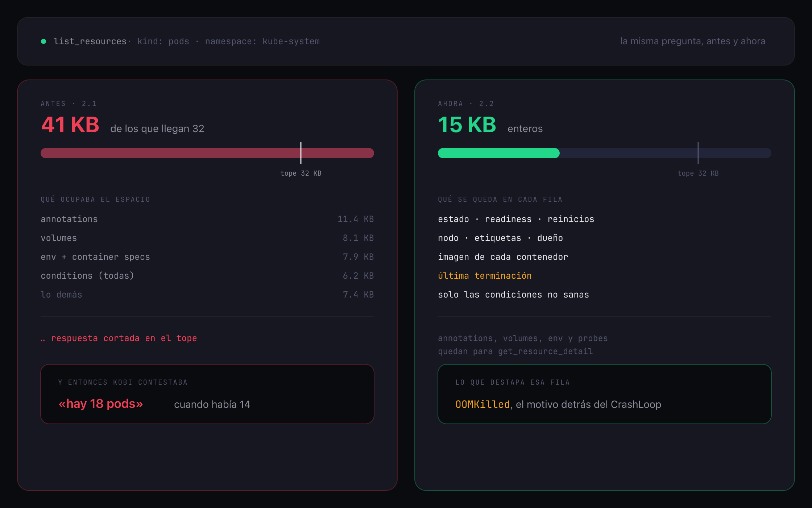Click the 'tope 32 KB' label under red bar
Image resolution: width=812 pixels, height=508 pixels.
(x=301, y=173)
